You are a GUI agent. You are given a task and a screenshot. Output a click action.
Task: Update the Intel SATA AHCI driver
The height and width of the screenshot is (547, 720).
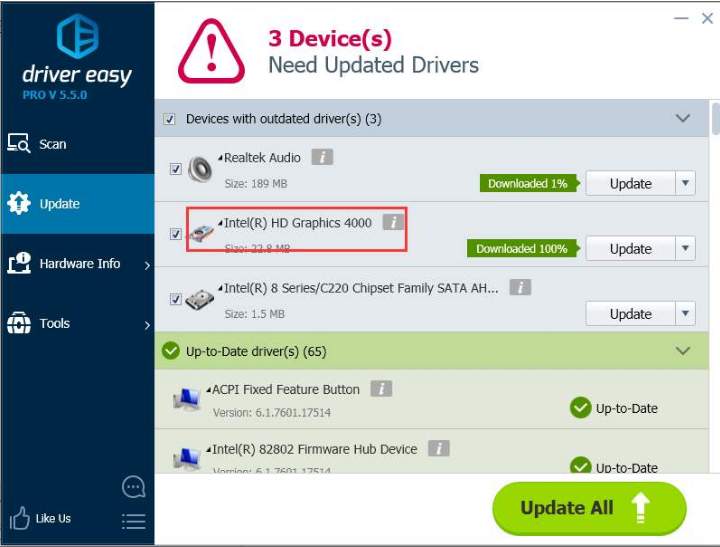click(x=630, y=314)
